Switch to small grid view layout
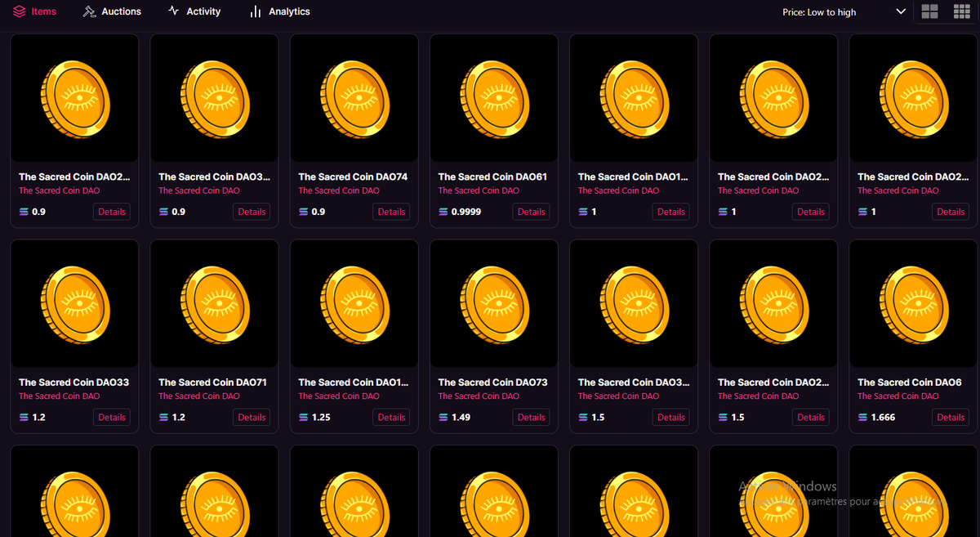 tap(961, 11)
